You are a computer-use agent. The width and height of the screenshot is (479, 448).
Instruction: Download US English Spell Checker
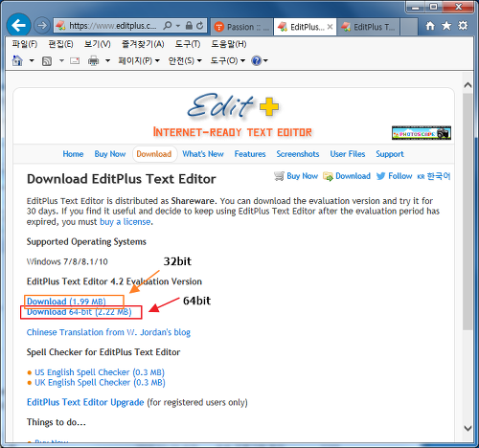click(x=100, y=372)
